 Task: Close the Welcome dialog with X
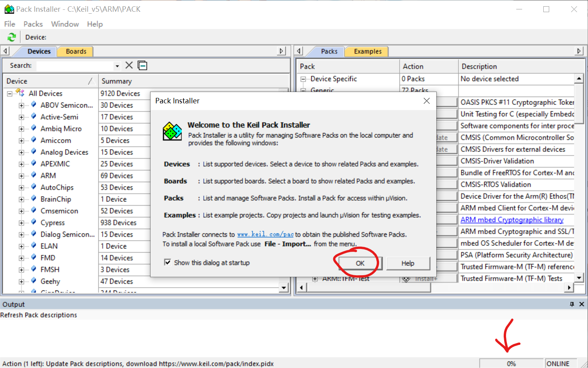click(x=426, y=101)
